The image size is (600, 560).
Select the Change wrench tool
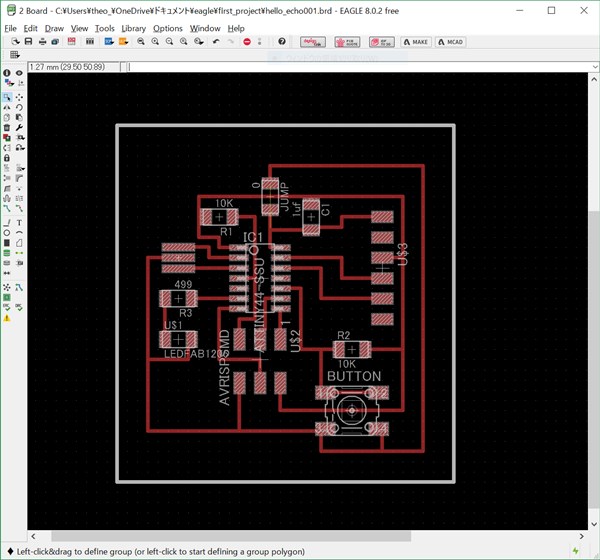tap(19, 127)
